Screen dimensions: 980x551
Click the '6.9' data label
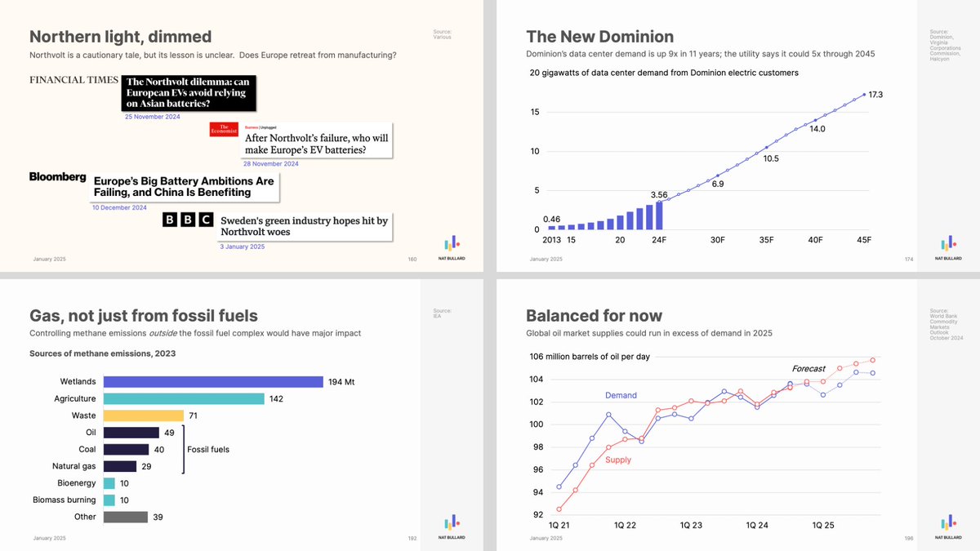point(718,184)
